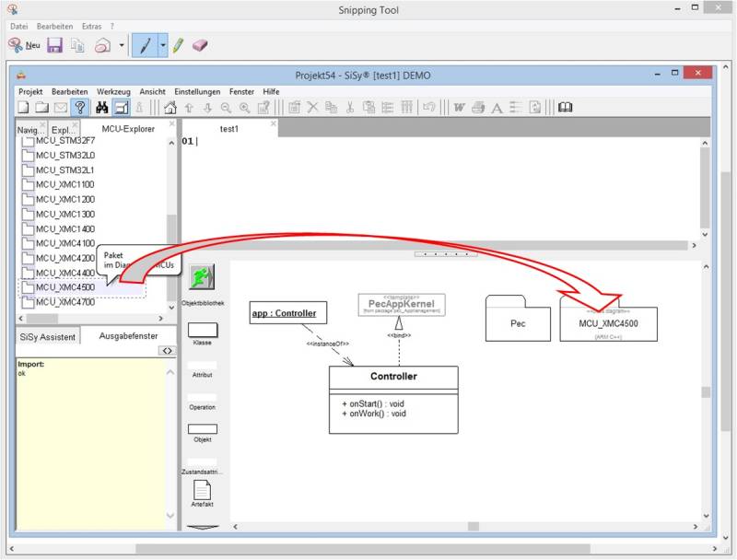Click binoculars search icon
The image size is (737, 560).
[102, 108]
